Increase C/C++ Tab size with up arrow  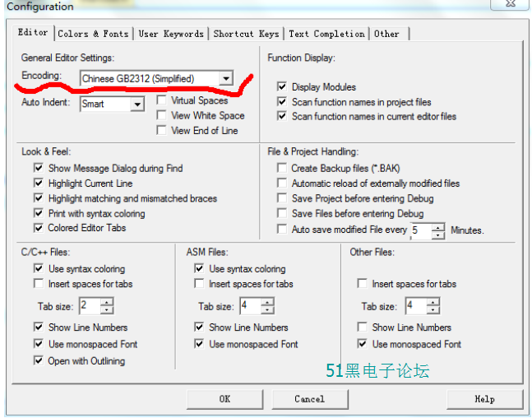click(107, 302)
